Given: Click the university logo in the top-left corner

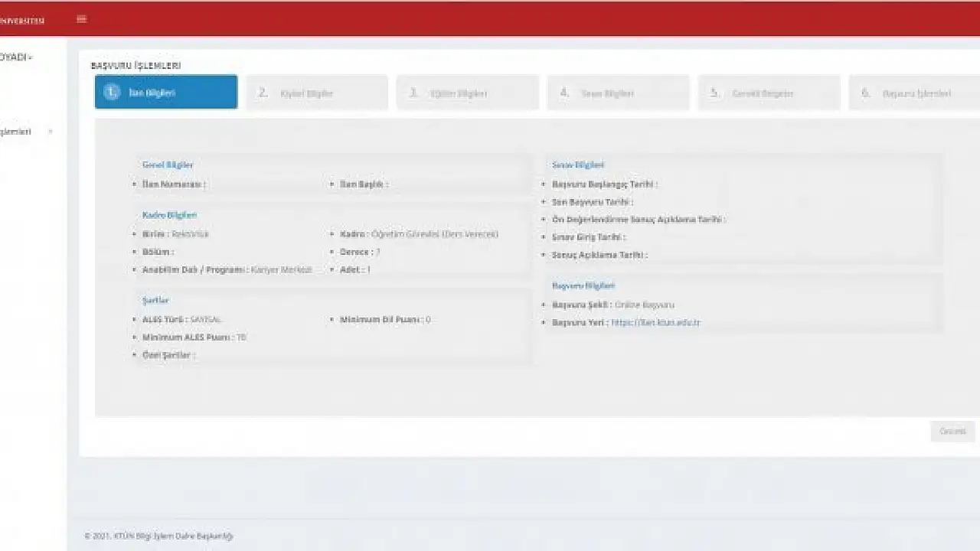Looking at the screenshot, I should point(21,21).
